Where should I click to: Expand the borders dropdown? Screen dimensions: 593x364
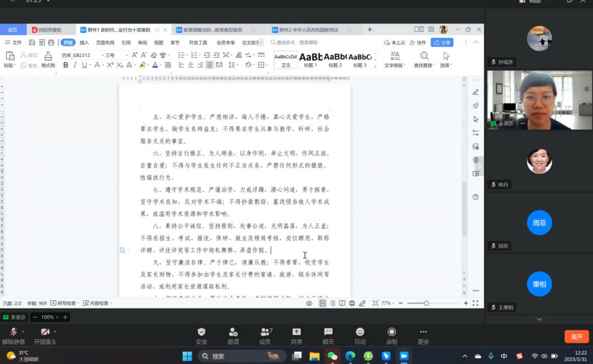pos(267,65)
